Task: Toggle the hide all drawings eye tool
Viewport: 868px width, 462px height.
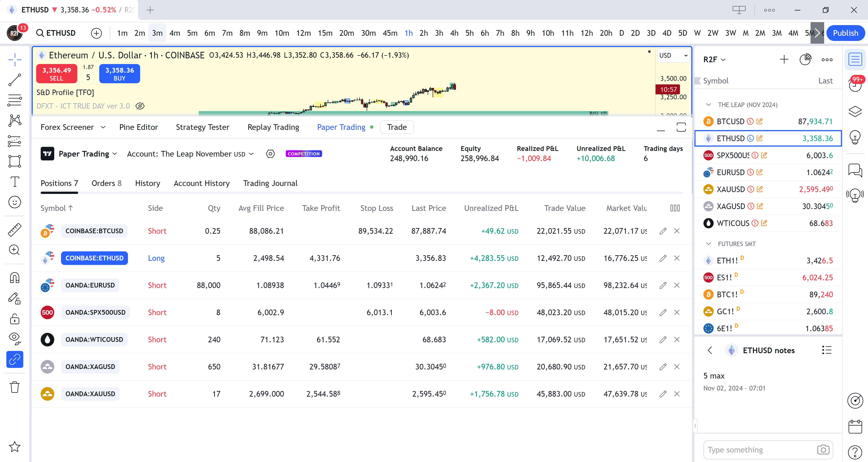Action: [x=14, y=338]
